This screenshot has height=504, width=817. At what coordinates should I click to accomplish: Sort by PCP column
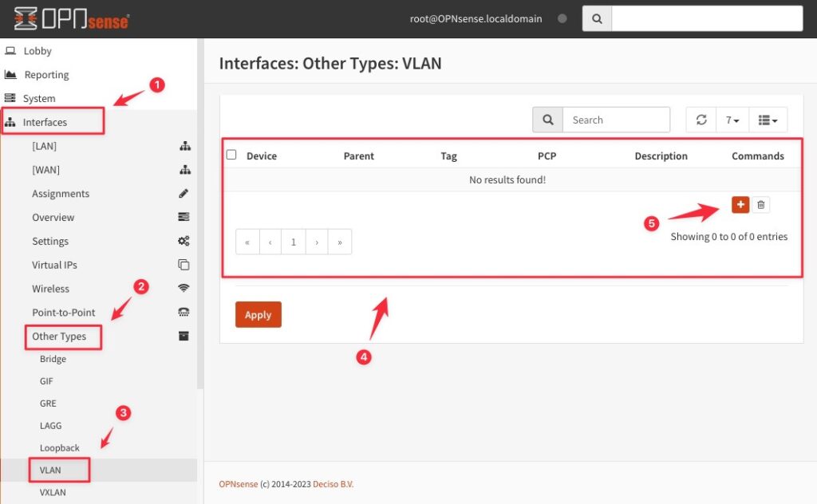(x=547, y=156)
